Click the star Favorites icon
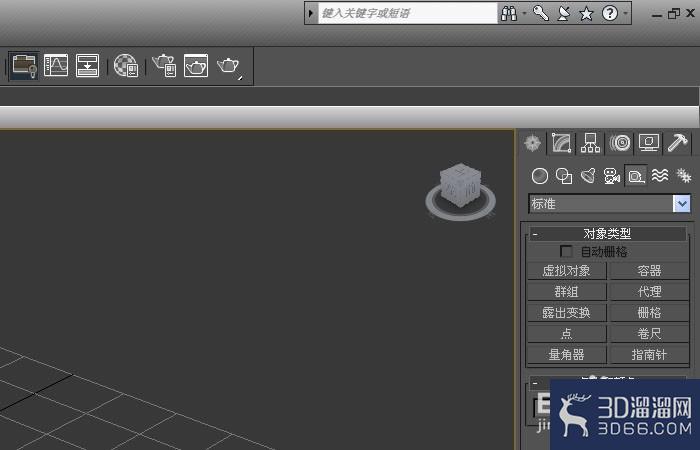The width and height of the screenshot is (700, 450). [x=586, y=13]
